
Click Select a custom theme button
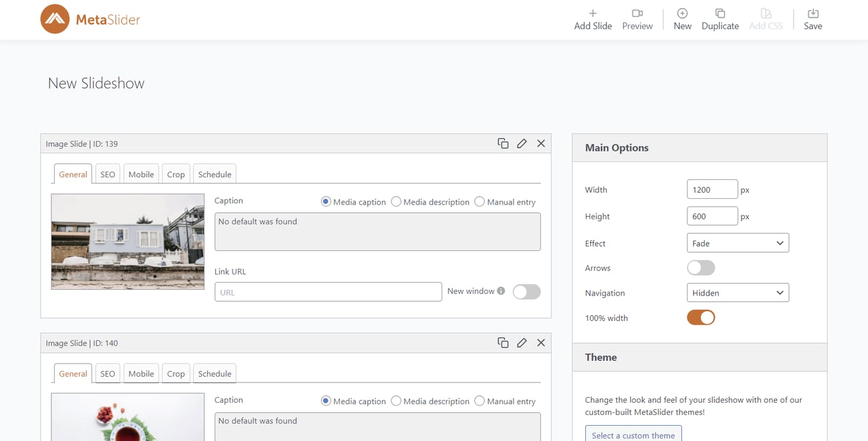tap(633, 435)
